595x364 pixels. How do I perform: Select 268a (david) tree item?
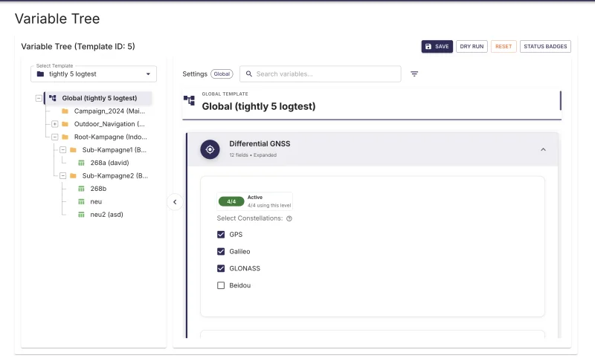coord(109,163)
